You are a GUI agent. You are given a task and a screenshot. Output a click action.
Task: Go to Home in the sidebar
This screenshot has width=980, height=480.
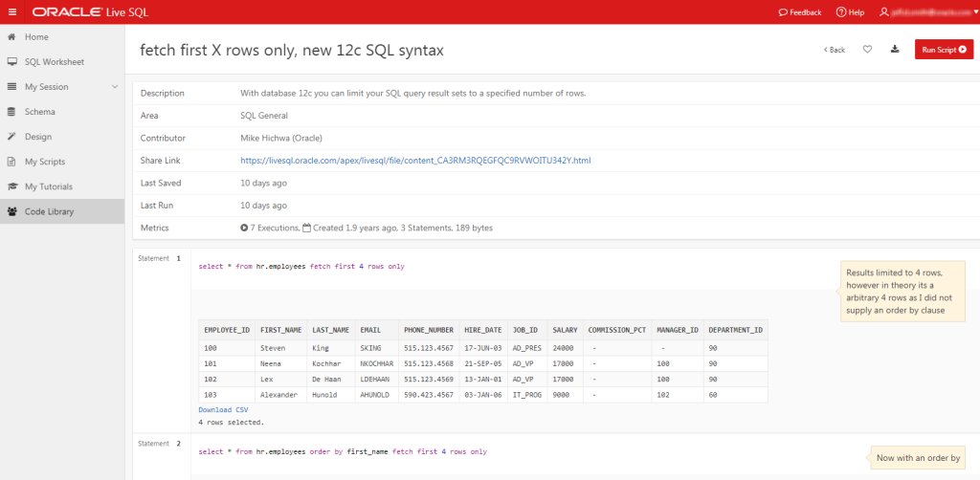pyautogui.click(x=62, y=37)
